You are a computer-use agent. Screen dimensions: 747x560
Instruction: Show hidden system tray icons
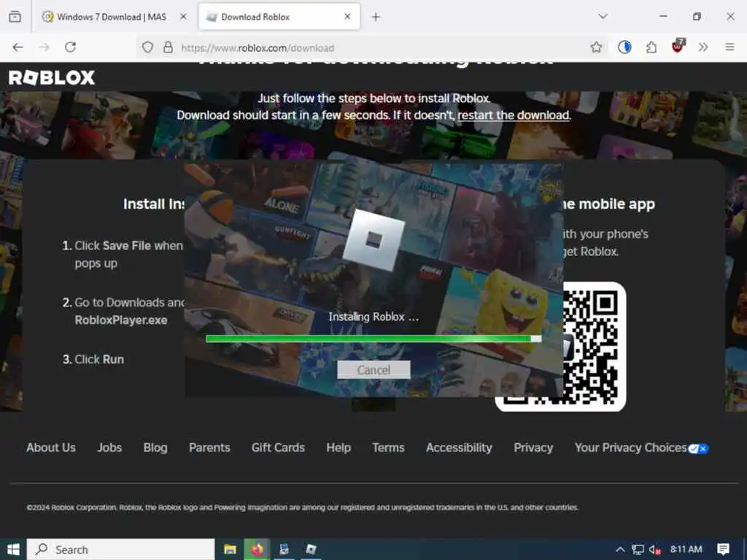(x=620, y=550)
